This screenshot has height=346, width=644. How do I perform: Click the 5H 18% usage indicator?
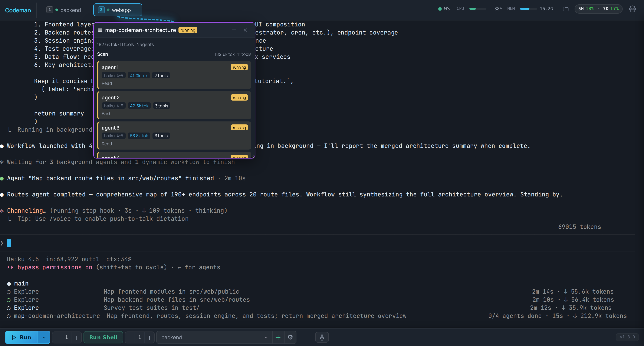click(586, 9)
